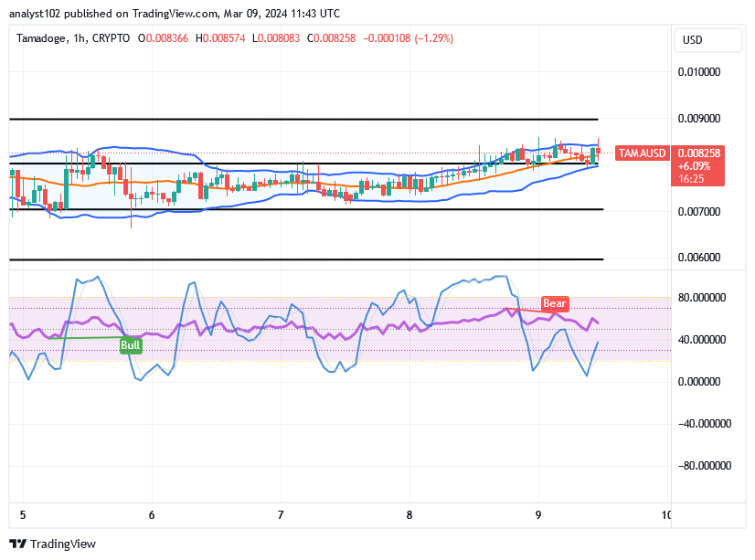The image size is (755, 560).
Task: Click the 0.000000 oscillator axis label
Action: [x=699, y=382]
